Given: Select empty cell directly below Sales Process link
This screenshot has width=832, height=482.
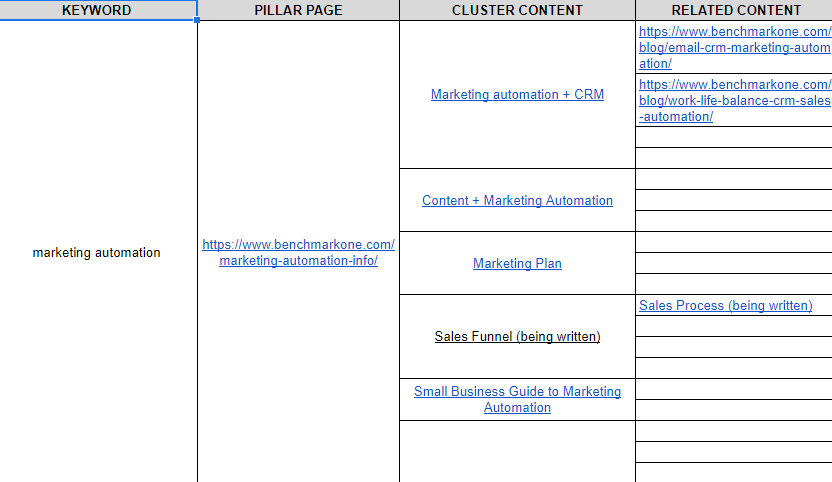Looking at the screenshot, I should coord(735,327).
